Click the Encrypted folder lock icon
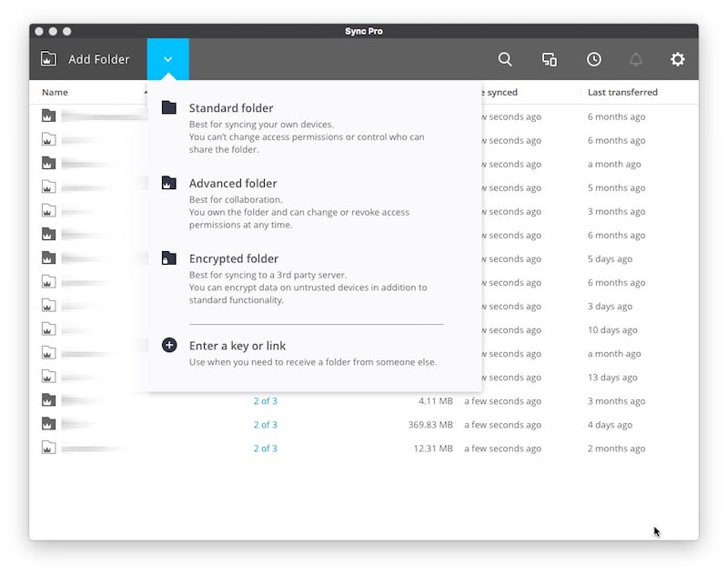 click(168, 258)
